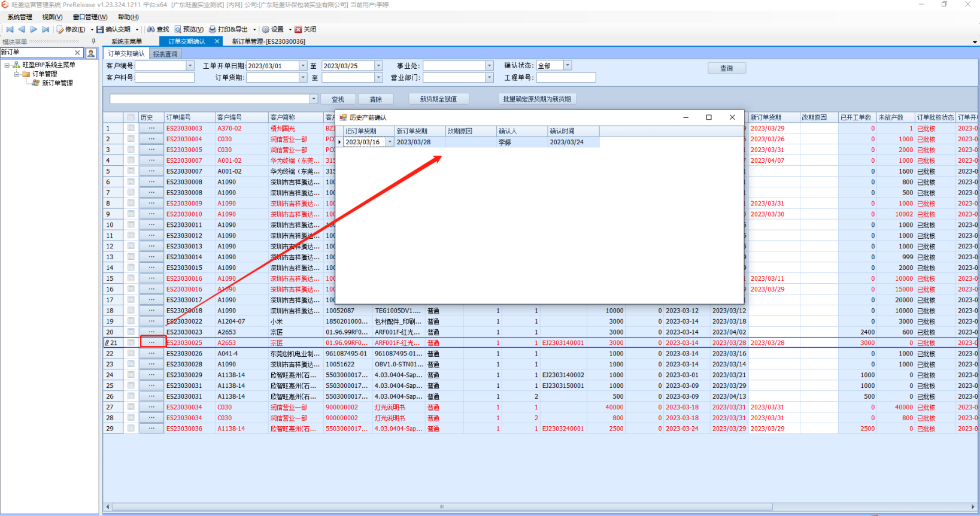The image size is (980, 516).
Task: Open 查找 binoculars search tool
Action: click(x=151, y=29)
